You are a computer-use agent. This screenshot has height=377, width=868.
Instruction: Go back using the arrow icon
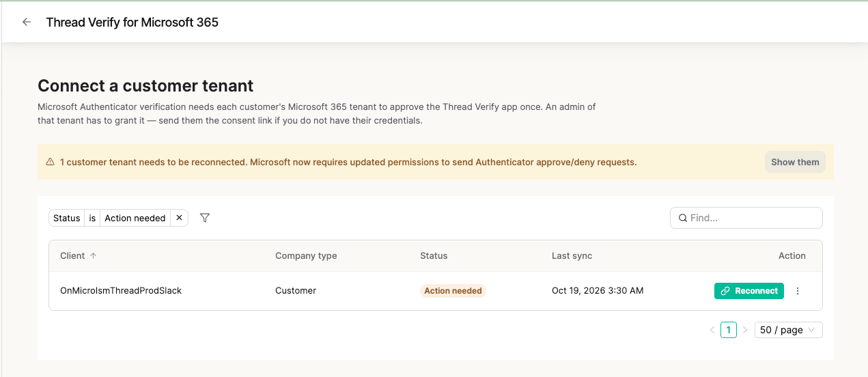27,22
